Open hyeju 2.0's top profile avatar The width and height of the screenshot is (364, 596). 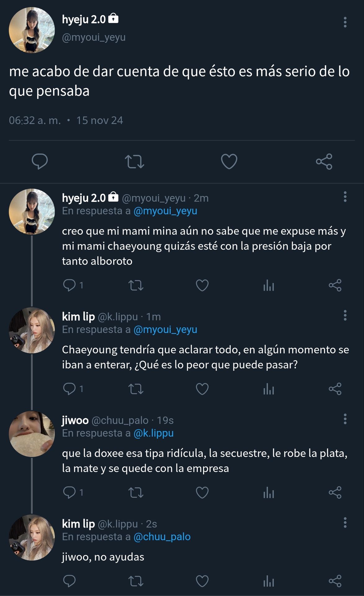tap(32, 30)
